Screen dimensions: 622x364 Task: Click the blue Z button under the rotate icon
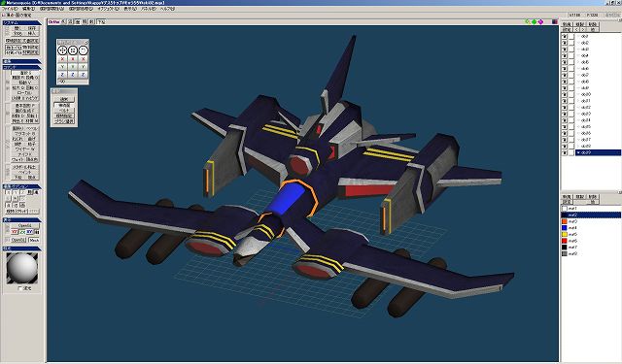click(x=83, y=75)
